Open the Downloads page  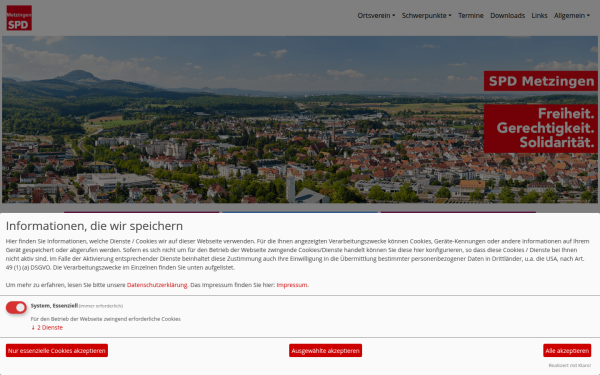(x=507, y=16)
